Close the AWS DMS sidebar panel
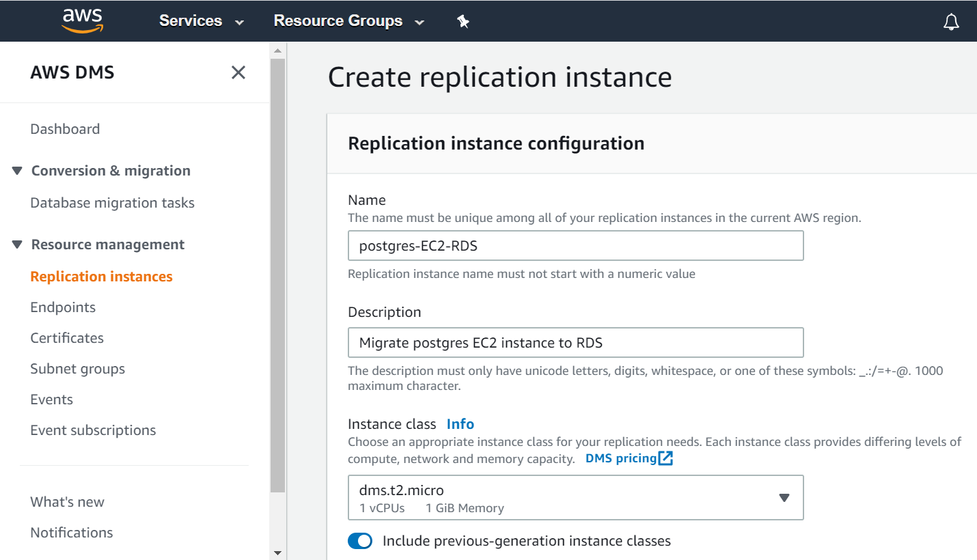Viewport: 977px width, 560px height. click(238, 72)
